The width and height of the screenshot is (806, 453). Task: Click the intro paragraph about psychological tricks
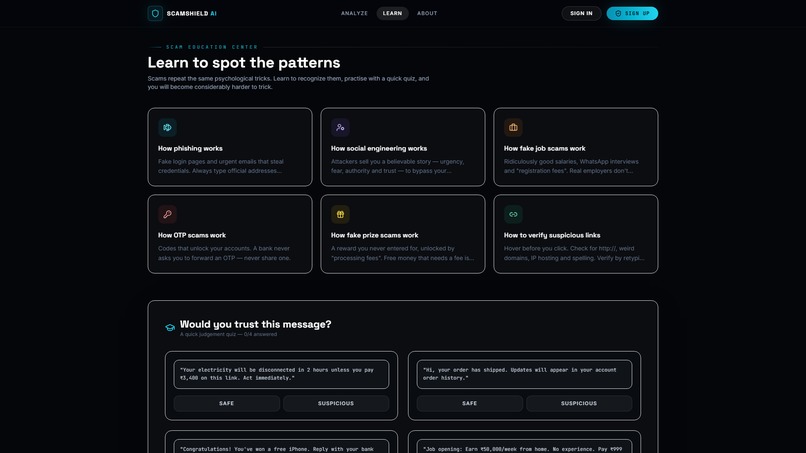pyautogui.click(x=288, y=83)
